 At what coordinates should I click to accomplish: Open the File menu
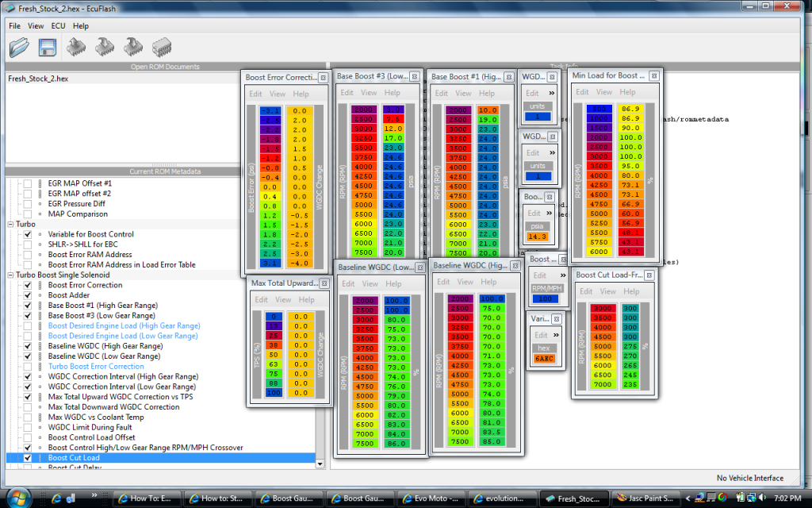(14, 26)
